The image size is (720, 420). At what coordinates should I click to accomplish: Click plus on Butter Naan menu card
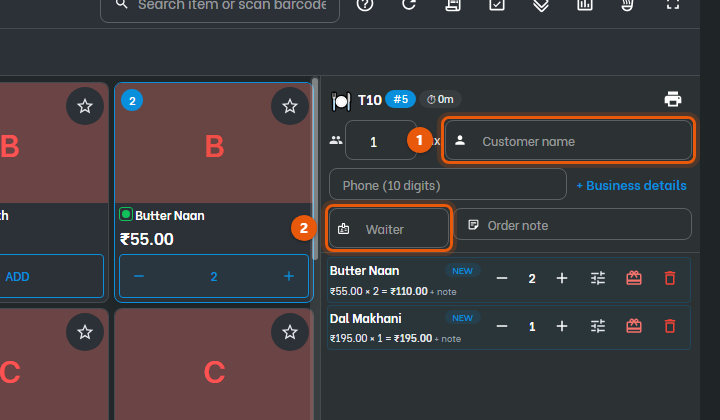(x=289, y=276)
